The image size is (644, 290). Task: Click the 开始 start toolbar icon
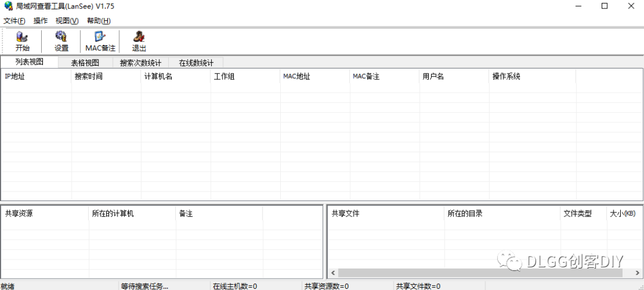(22, 42)
